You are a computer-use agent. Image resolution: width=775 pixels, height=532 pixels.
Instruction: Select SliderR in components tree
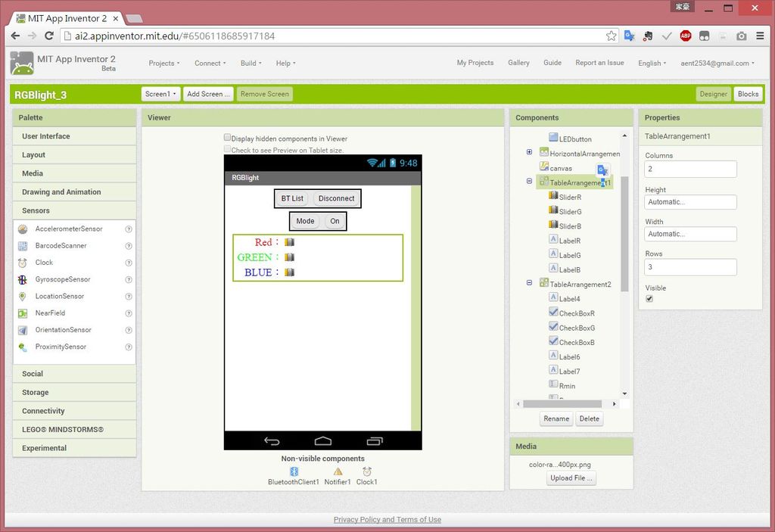tap(570, 198)
